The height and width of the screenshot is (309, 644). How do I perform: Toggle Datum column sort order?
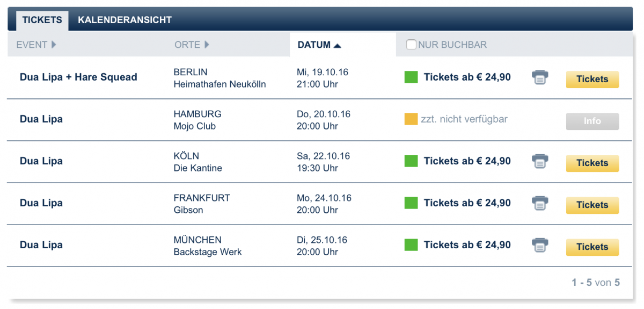pos(337,46)
